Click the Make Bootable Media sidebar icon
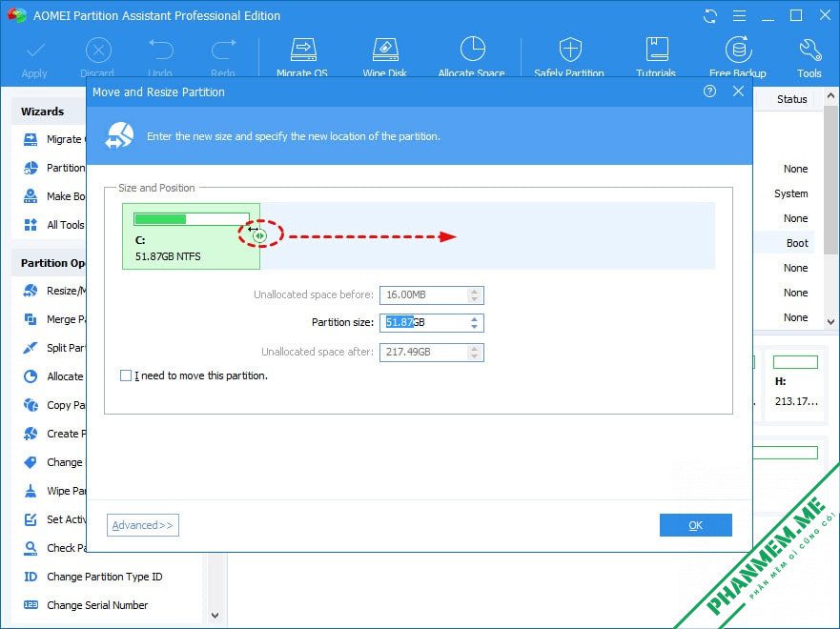The height and width of the screenshot is (629, 840). pos(31,196)
